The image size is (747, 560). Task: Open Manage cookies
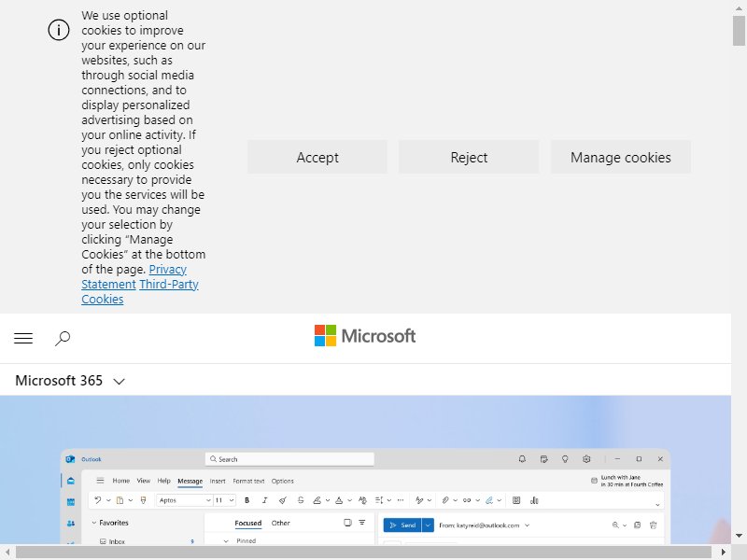tap(621, 157)
